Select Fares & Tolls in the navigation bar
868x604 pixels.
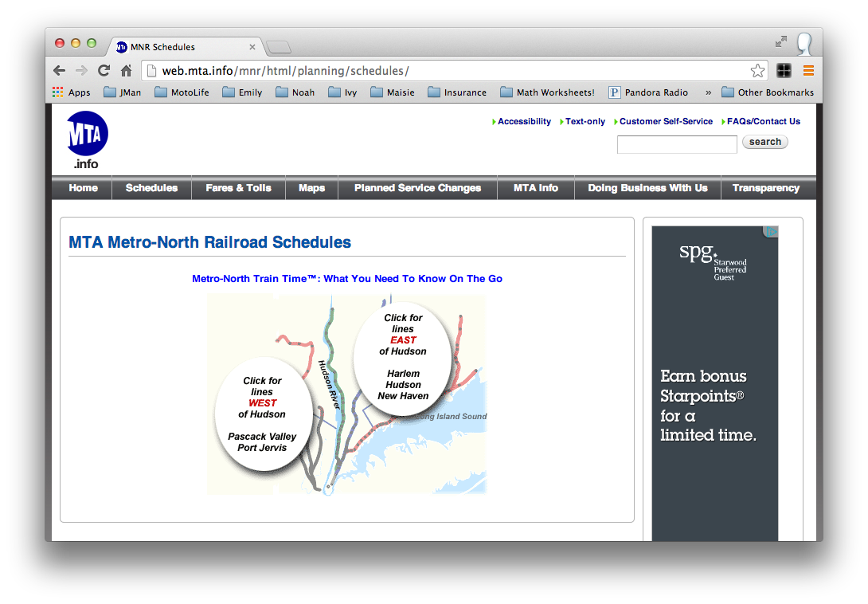point(238,188)
